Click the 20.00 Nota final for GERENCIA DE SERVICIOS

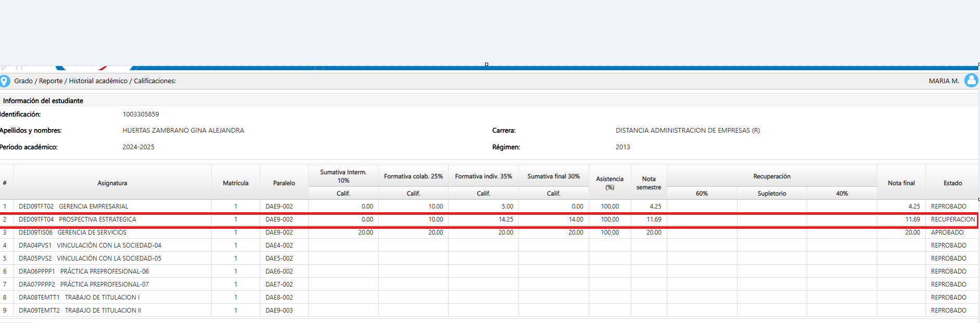point(912,232)
